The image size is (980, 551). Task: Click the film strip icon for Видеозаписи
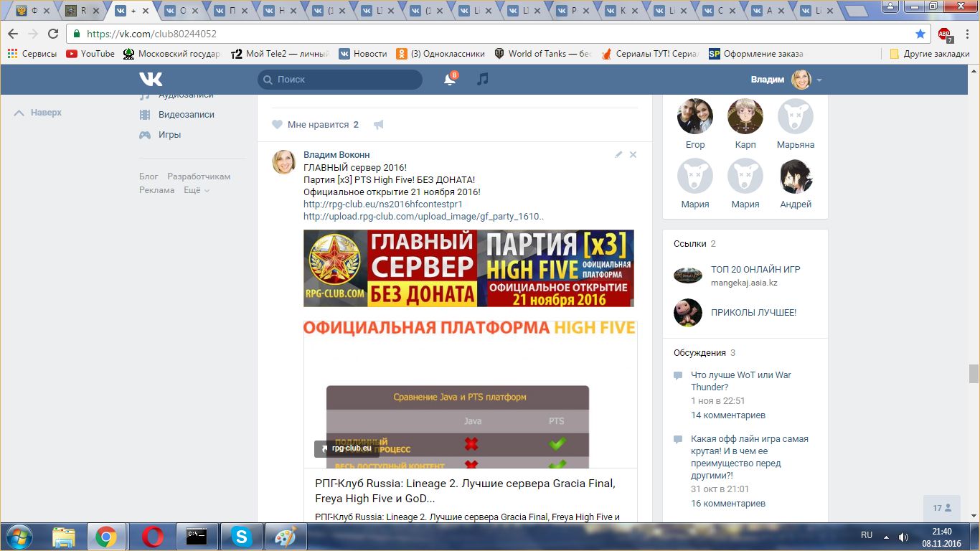pyautogui.click(x=145, y=115)
